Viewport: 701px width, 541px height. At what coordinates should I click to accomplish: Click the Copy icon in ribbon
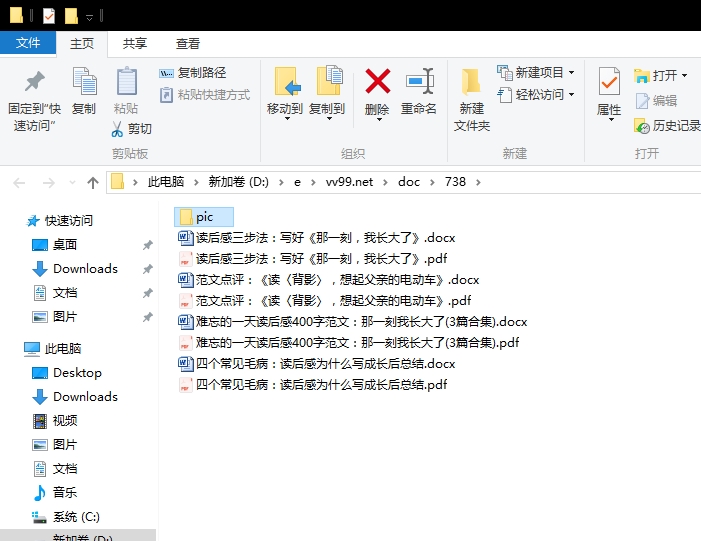click(x=84, y=81)
